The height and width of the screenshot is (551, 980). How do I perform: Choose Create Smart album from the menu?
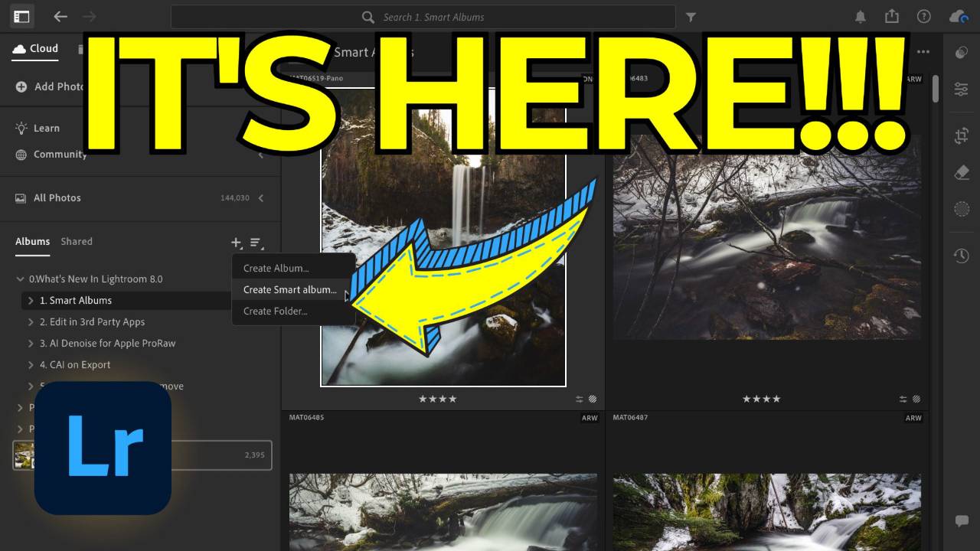(291, 289)
